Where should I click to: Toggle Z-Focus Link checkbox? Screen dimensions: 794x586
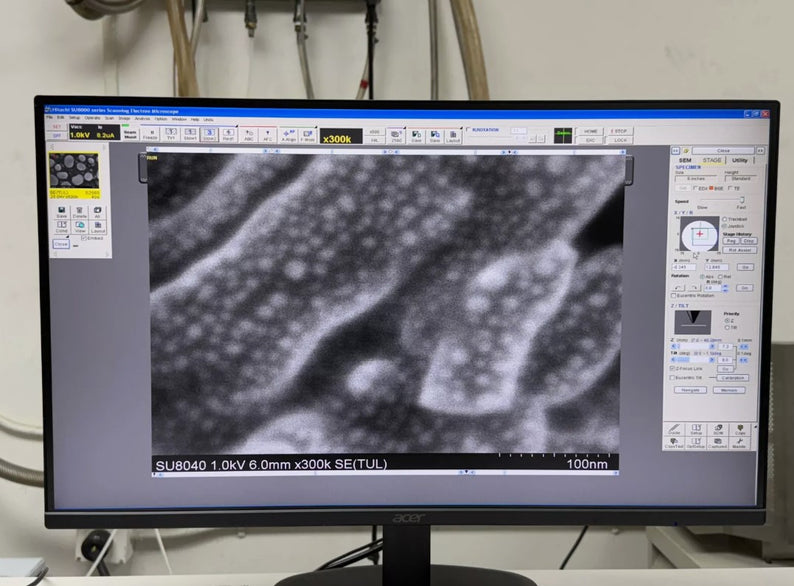pyautogui.click(x=672, y=368)
